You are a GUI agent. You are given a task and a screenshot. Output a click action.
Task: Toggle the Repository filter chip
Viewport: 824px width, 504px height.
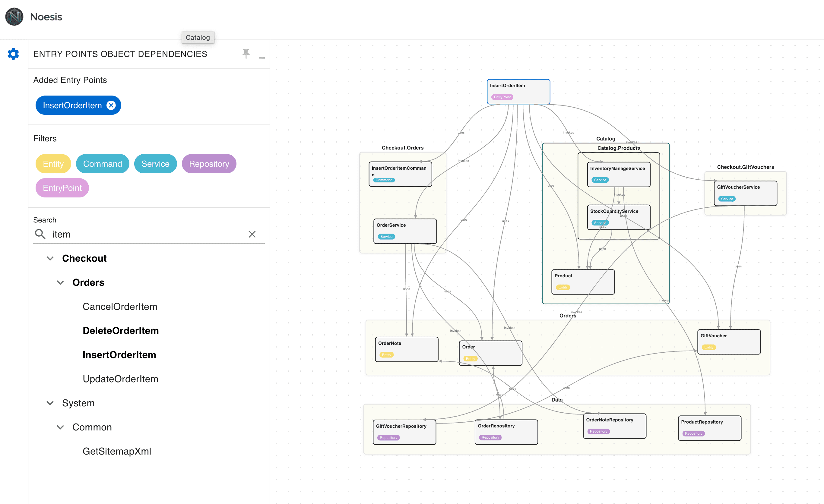pyautogui.click(x=209, y=164)
